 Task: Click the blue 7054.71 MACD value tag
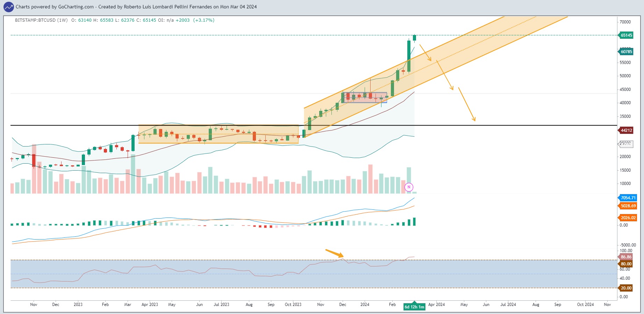coord(628,198)
